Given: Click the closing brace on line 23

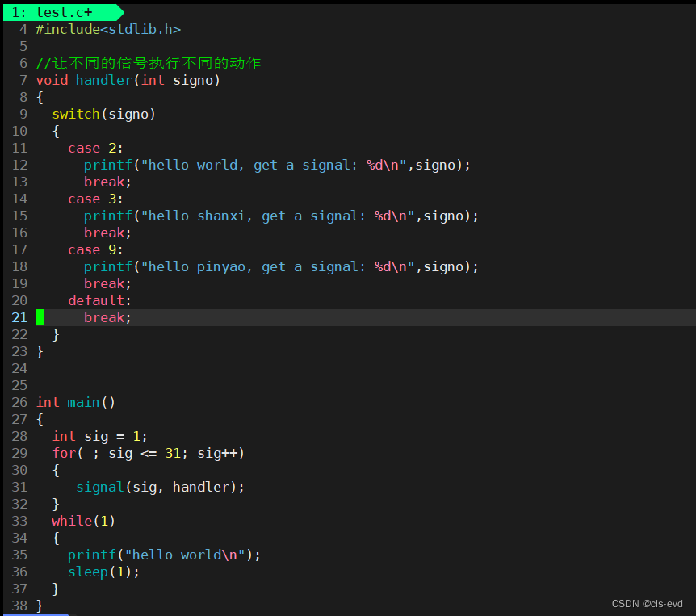Looking at the screenshot, I should [40, 352].
